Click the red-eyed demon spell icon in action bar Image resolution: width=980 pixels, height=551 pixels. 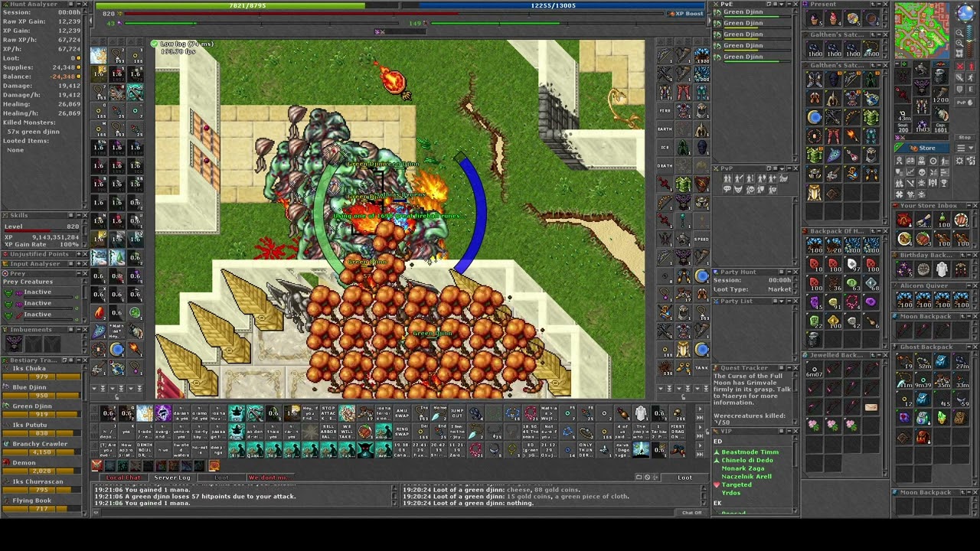pos(365,450)
